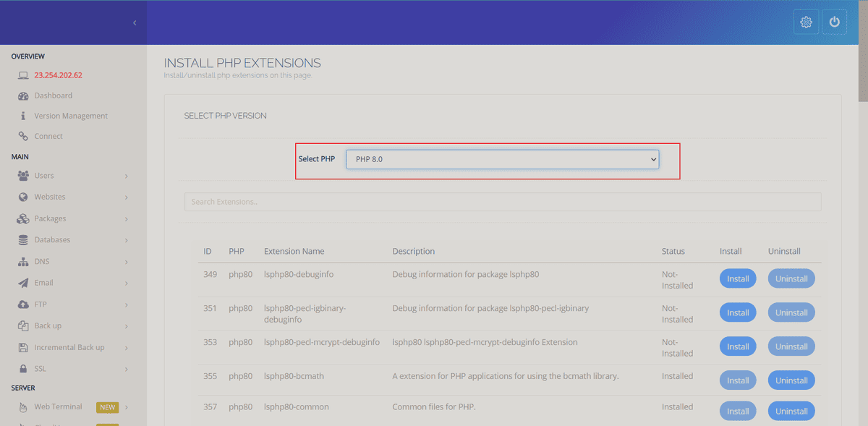Click the SSL padlock icon
The width and height of the screenshot is (868, 426).
pos(23,369)
